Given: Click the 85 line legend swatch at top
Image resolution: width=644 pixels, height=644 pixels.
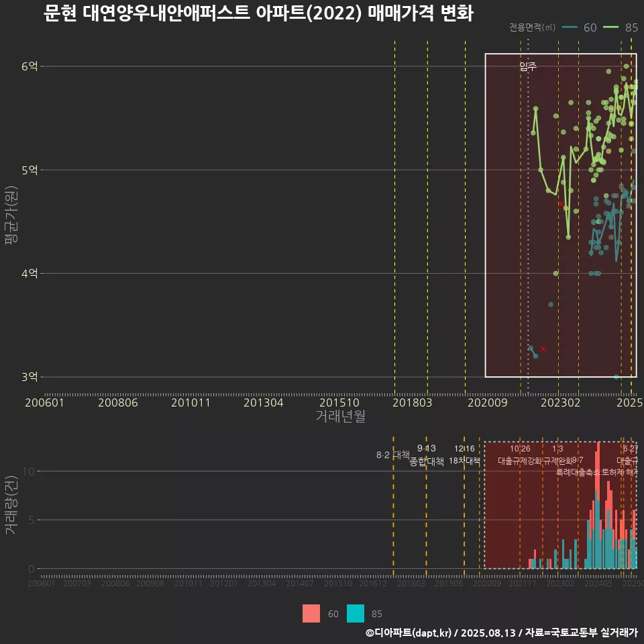Looking at the screenshot, I should [610, 27].
